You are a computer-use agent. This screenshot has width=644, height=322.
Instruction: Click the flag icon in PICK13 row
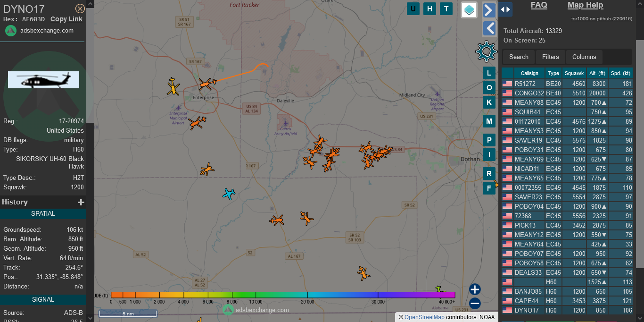coord(507,225)
